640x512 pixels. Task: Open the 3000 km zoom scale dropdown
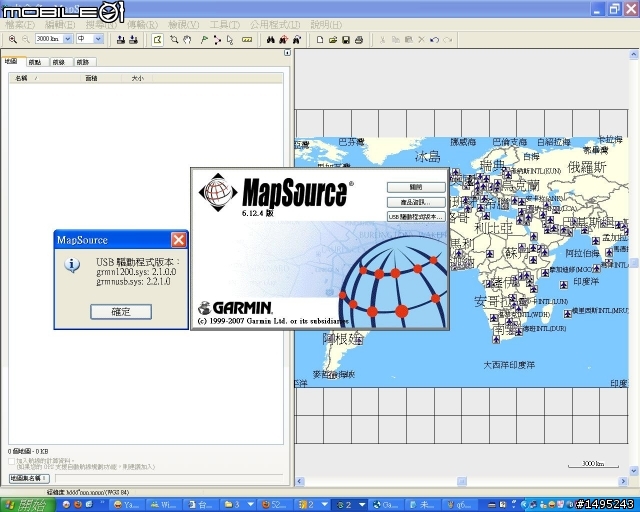tap(68, 39)
